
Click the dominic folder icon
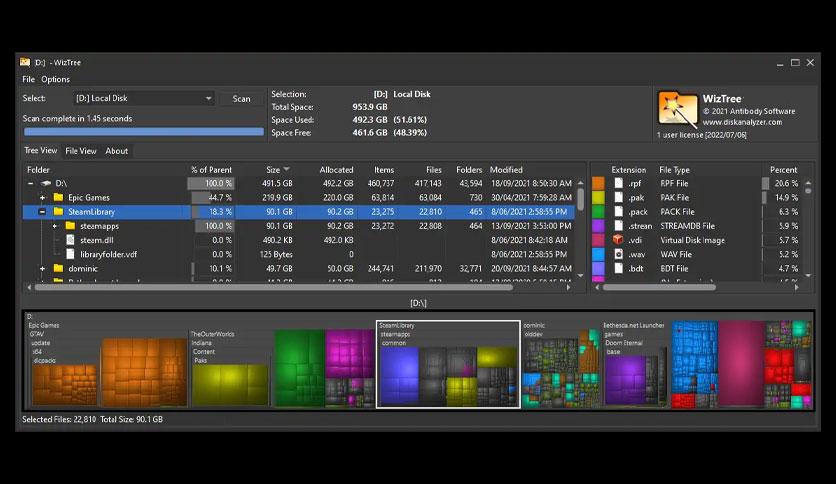coord(59,268)
